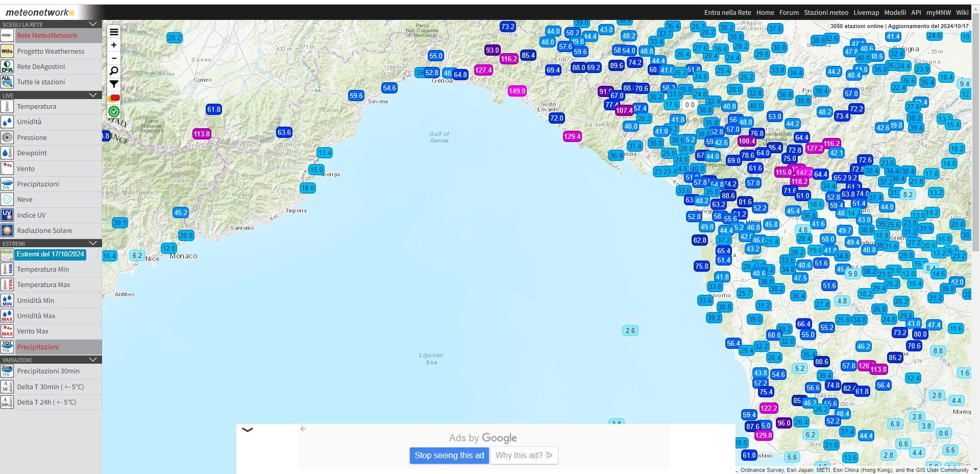Image resolution: width=980 pixels, height=474 pixels.
Task: Show live Dewpoint layer
Action: click(51, 153)
